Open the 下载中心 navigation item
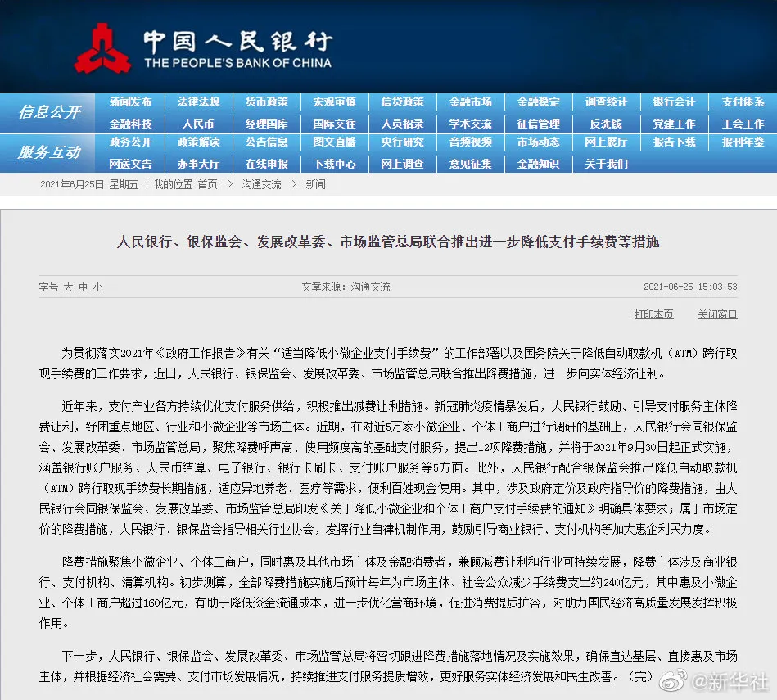The width and height of the screenshot is (777, 700). [x=334, y=164]
